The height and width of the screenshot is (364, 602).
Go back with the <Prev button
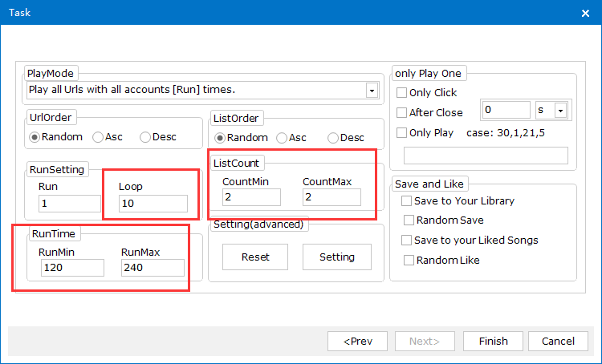point(357,341)
